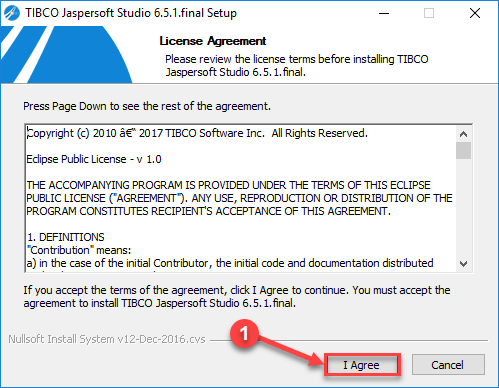The width and height of the screenshot is (499, 388).
Task: Click the Nullsoft Install System label
Action: point(107,339)
